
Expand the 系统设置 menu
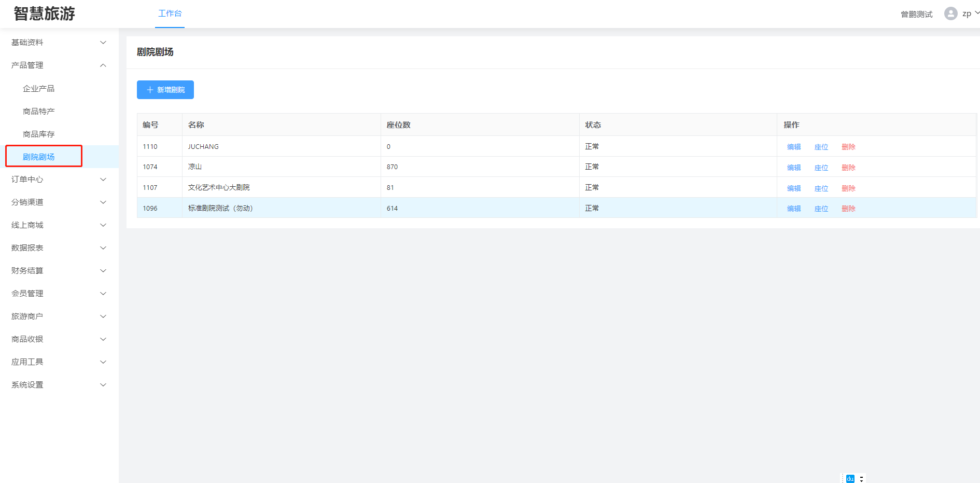(59, 385)
